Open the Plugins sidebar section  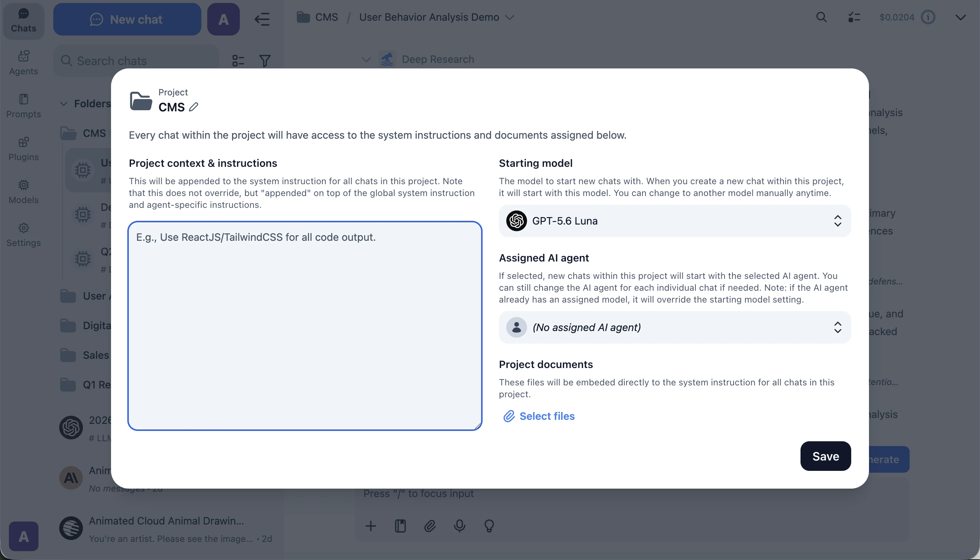pos(23,149)
